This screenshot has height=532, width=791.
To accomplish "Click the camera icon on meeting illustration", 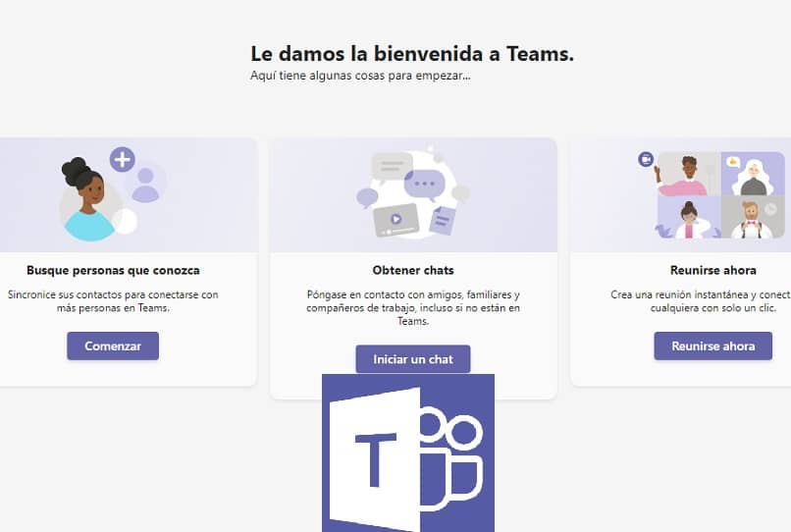I will tap(646, 159).
